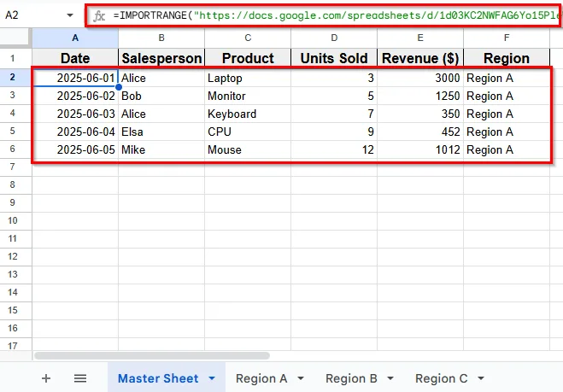Select the Mike salesperson cell
This screenshot has height=392, width=563.
click(161, 149)
